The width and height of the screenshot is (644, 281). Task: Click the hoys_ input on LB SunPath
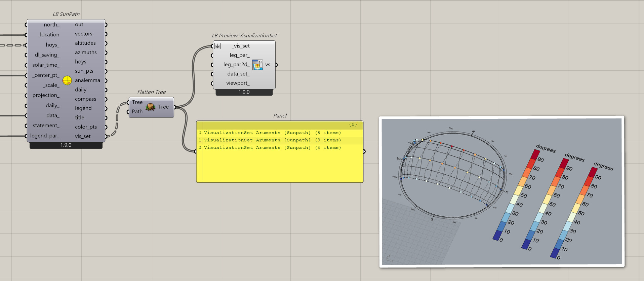click(52, 45)
